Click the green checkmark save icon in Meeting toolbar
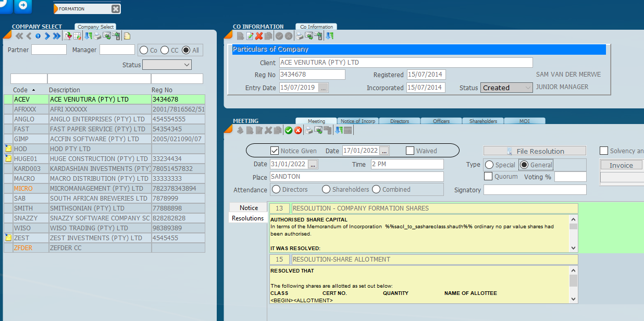Image resolution: width=644 pixels, height=321 pixels. coord(289,130)
